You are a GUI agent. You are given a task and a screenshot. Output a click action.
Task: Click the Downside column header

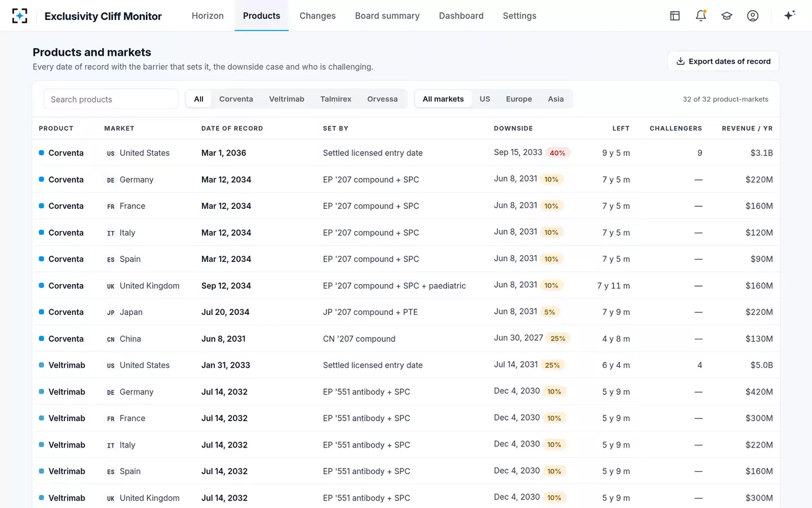pos(513,129)
